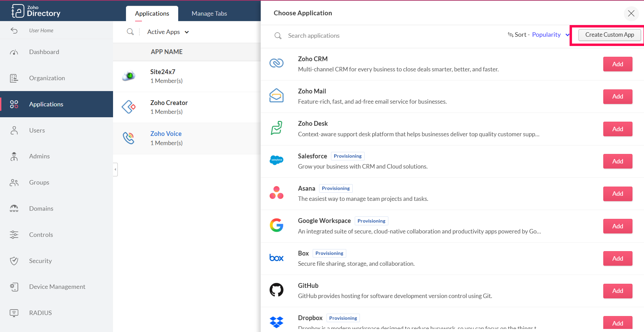Click the Zoho Voice phone icon
The height and width of the screenshot is (332, 644).
[x=129, y=138]
